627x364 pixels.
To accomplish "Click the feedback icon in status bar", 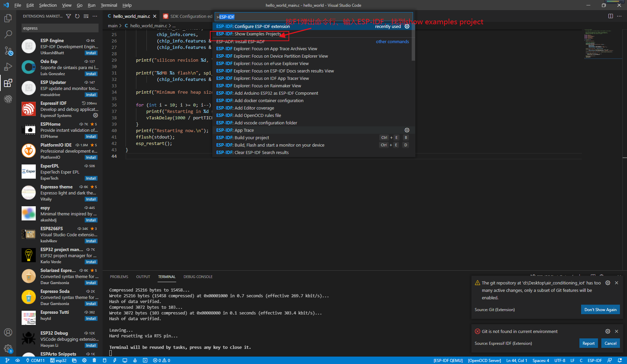I will point(609,360).
